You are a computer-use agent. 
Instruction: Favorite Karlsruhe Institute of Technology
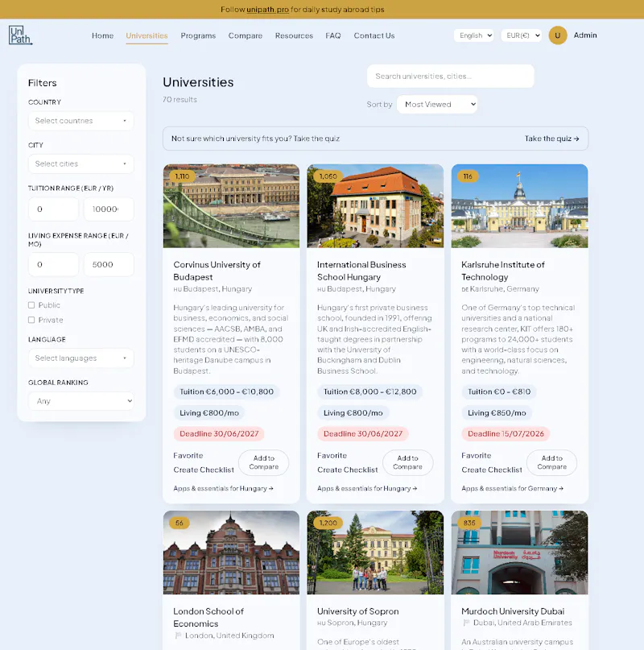tap(477, 456)
